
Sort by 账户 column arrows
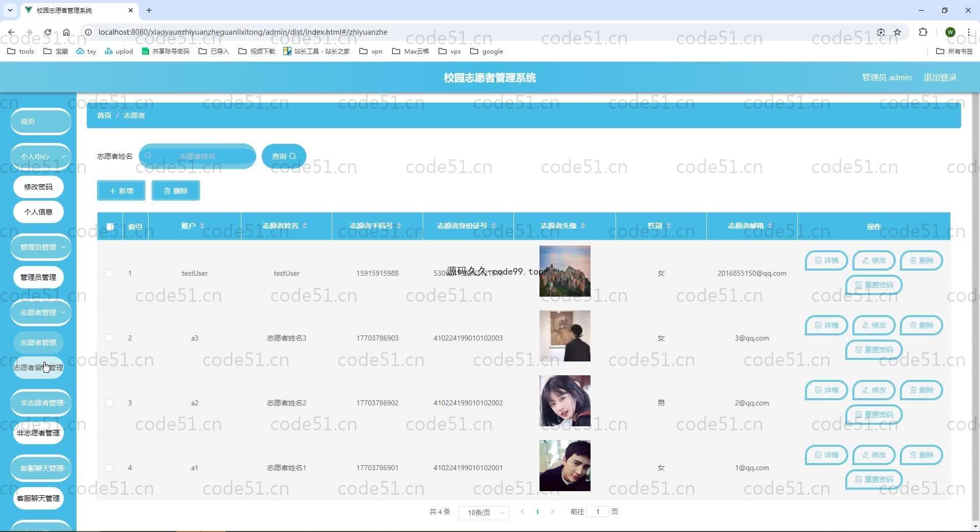[x=202, y=226]
